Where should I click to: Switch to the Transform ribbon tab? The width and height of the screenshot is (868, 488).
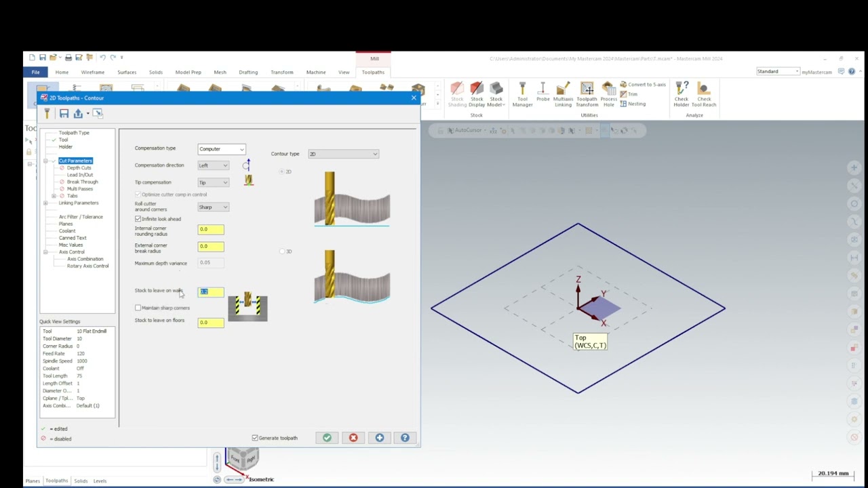point(281,72)
